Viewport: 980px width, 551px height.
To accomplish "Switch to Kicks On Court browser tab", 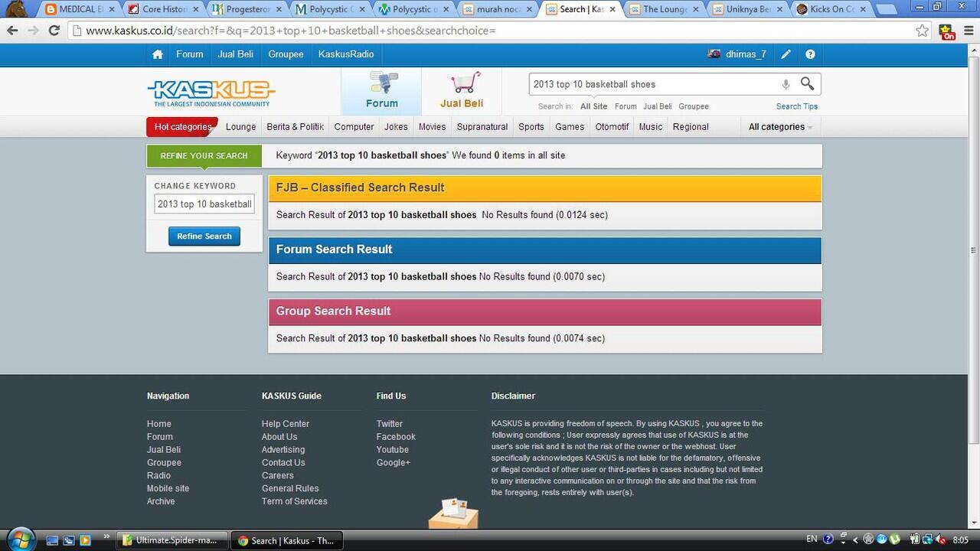I will pos(830,9).
